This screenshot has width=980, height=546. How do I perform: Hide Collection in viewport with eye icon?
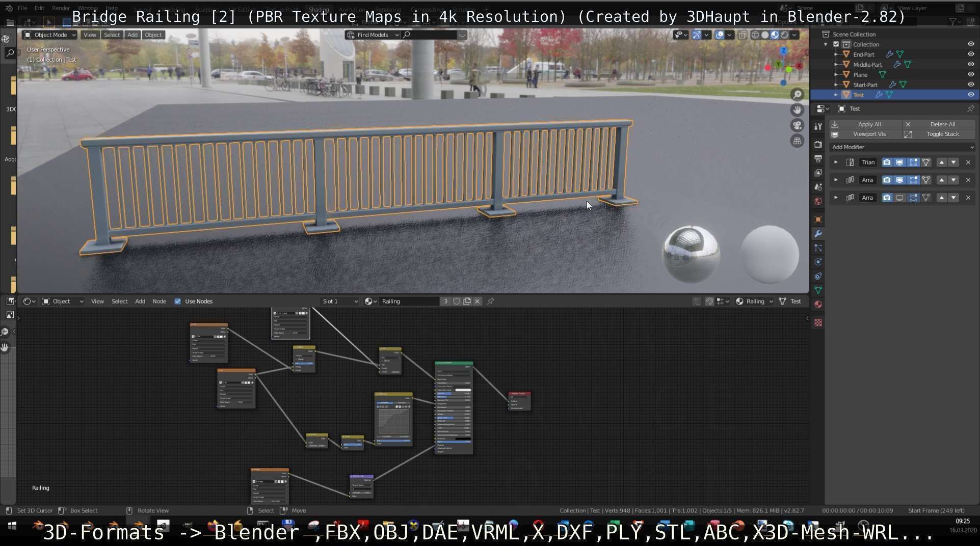971,44
